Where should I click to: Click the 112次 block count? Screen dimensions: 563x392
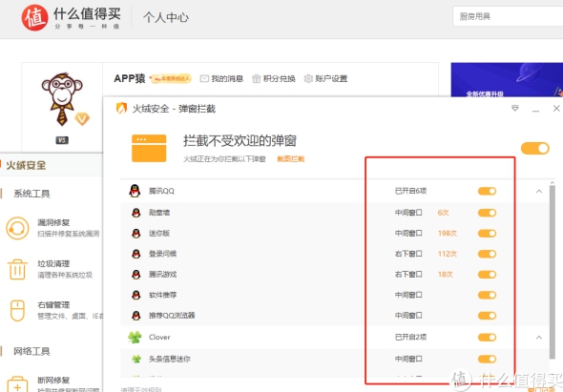click(x=448, y=254)
